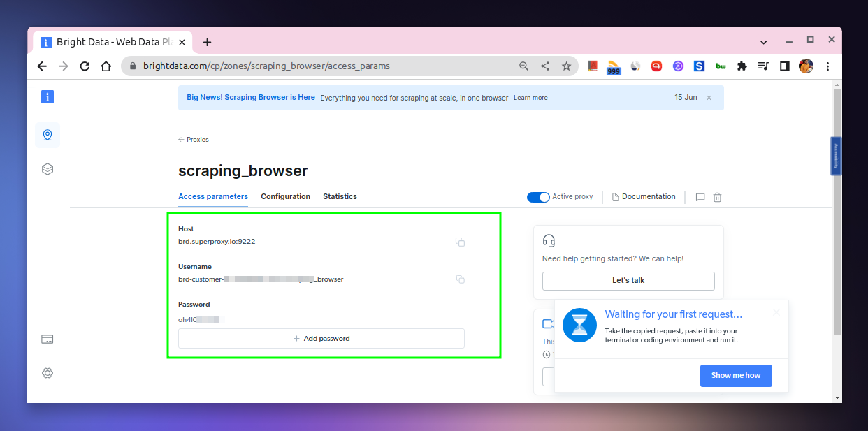Open the blue S extension icon
Image resolution: width=868 pixels, height=431 pixels.
coord(699,66)
